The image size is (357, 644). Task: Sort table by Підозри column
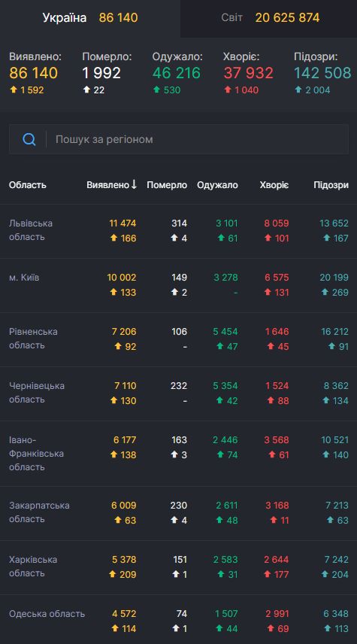point(331,185)
